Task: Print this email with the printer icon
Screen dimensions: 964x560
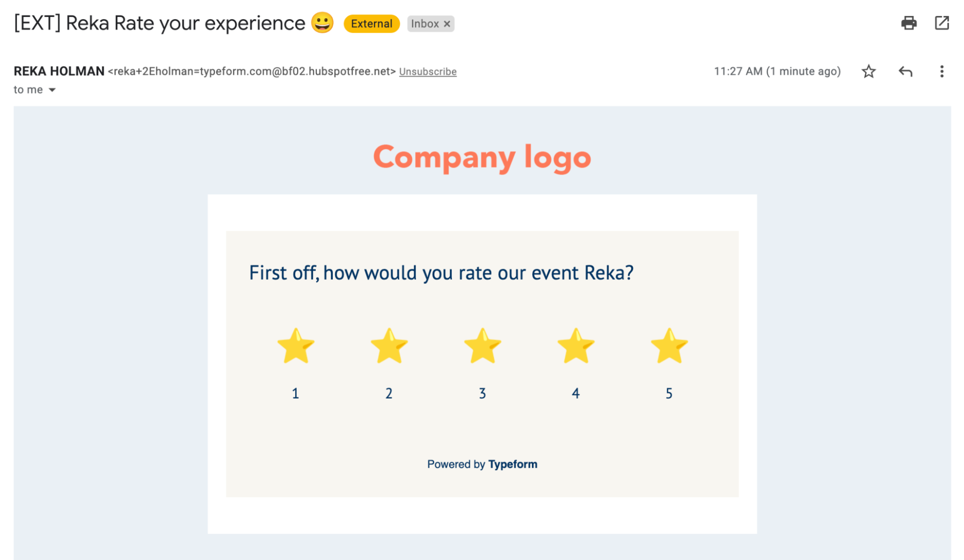Action: point(909,23)
